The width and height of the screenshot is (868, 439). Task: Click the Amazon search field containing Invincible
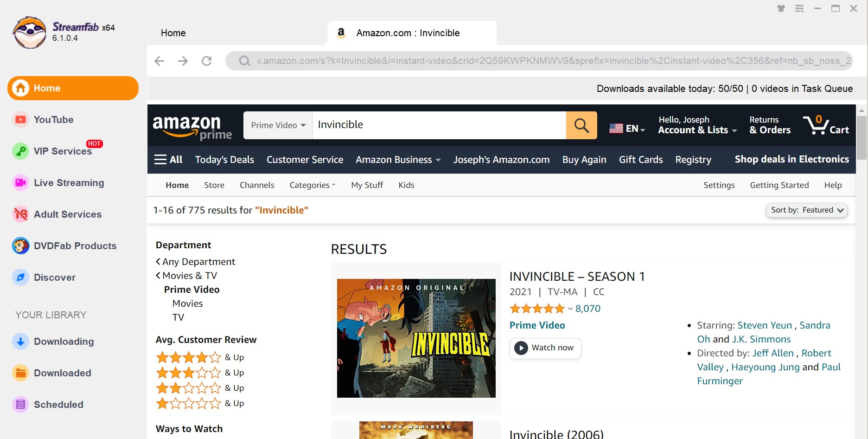coord(439,125)
